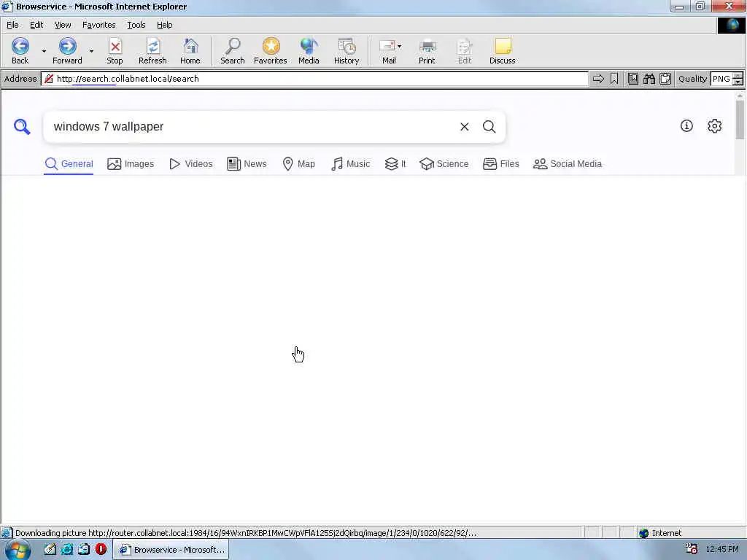Open the File menu
Screen dimensions: 747x560
pyautogui.click(x=12, y=25)
